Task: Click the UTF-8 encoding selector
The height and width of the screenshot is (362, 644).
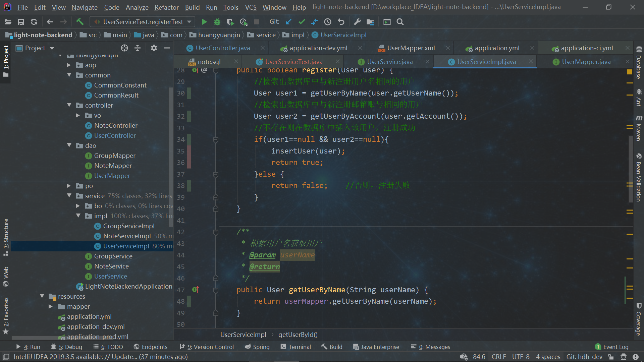Action: point(521,357)
